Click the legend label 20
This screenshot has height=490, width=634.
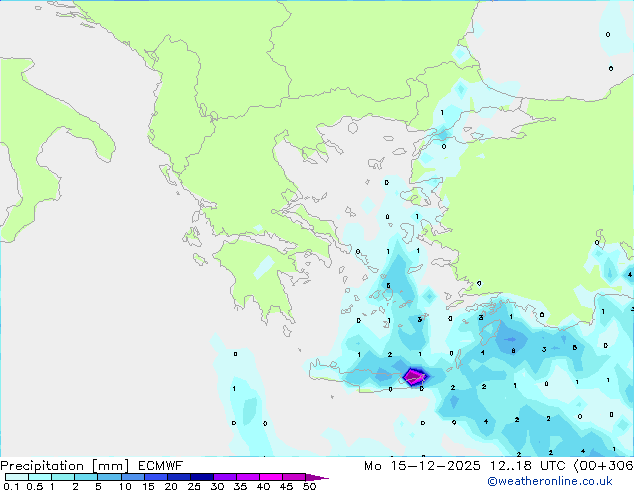coord(171,486)
